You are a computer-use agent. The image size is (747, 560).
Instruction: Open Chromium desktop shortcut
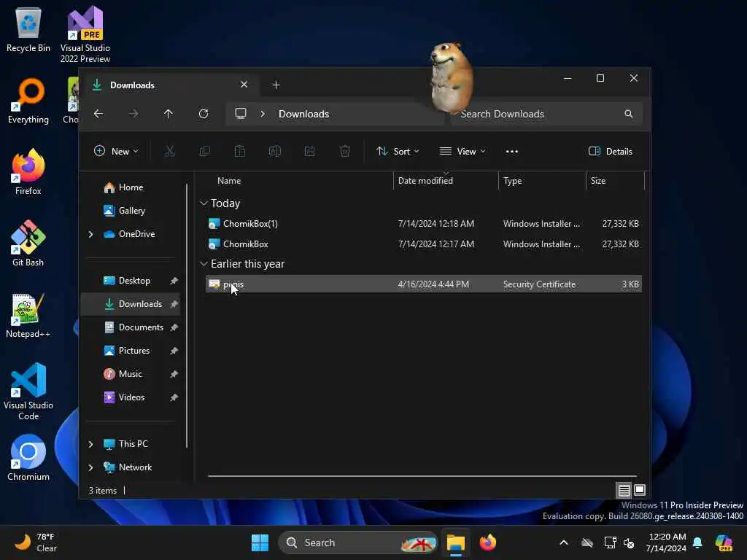pyautogui.click(x=28, y=458)
